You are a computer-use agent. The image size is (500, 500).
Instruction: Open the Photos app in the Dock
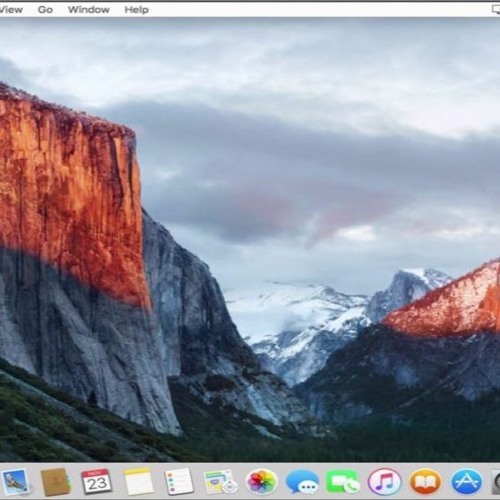click(x=261, y=481)
